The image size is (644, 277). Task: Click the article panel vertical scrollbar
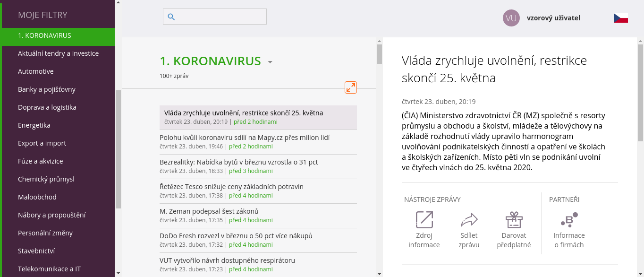[x=640, y=92]
